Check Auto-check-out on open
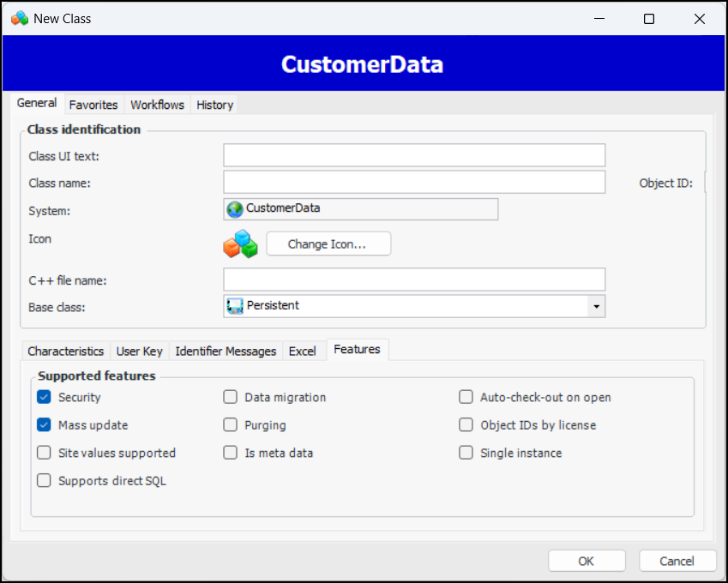The height and width of the screenshot is (583, 728). pyautogui.click(x=466, y=398)
